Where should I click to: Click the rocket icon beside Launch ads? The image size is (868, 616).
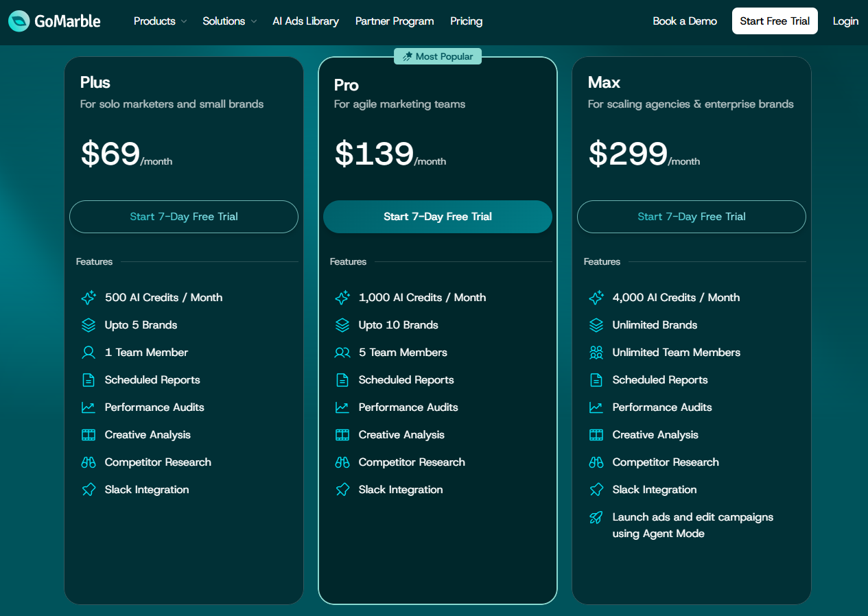point(596,517)
